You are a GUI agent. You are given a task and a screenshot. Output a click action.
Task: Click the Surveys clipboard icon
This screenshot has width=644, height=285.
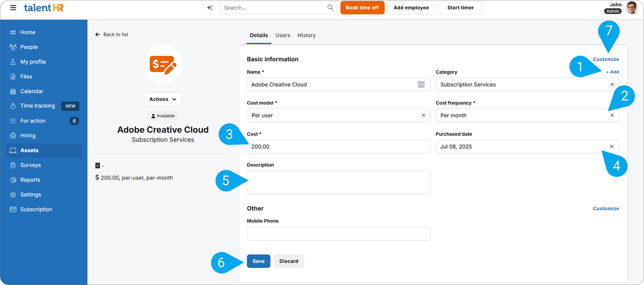click(13, 165)
